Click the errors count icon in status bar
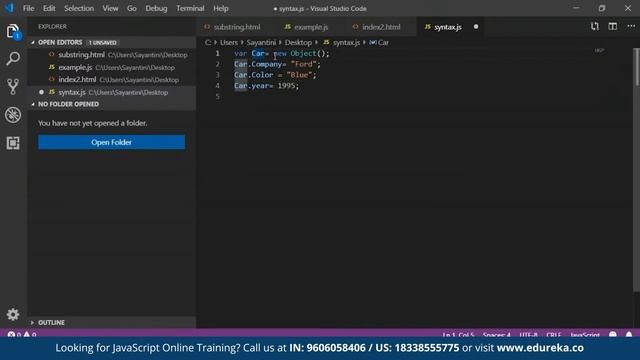This screenshot has height=360, width=640. coord(11,335)
